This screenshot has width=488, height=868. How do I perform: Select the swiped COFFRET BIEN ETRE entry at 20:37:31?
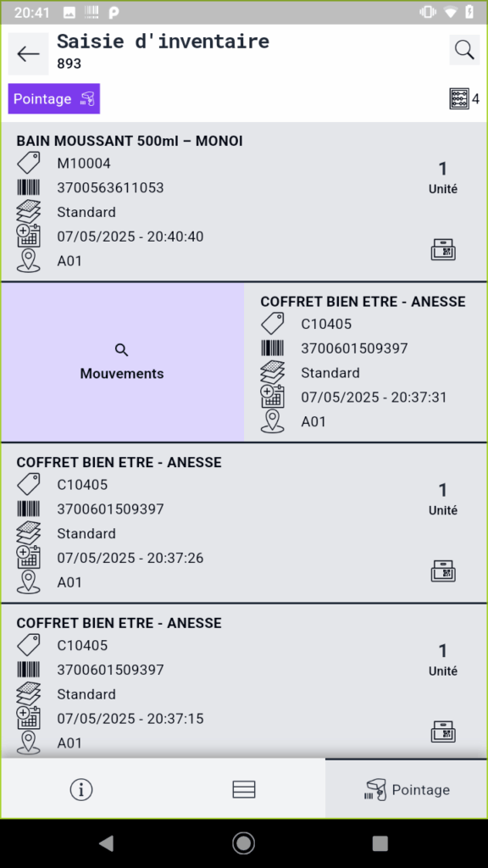pyautogui.click(x=365, y=362)
